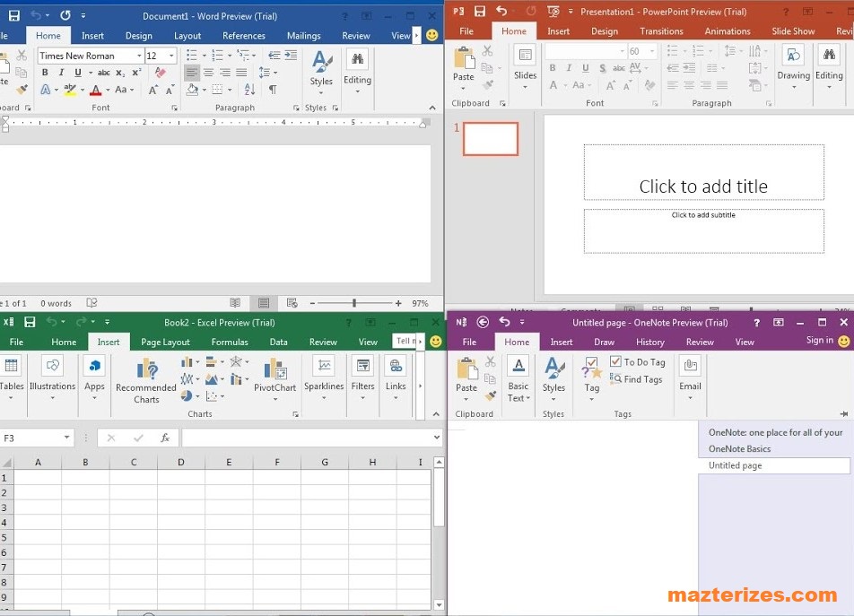The height and width of the screenshot is (616, 854).
Task: Open the Basic Text menu in OneNote
Action: (518, 379)
